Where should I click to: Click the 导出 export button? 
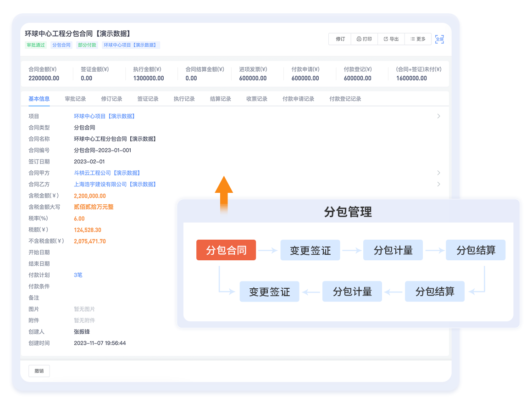[391, 39]
